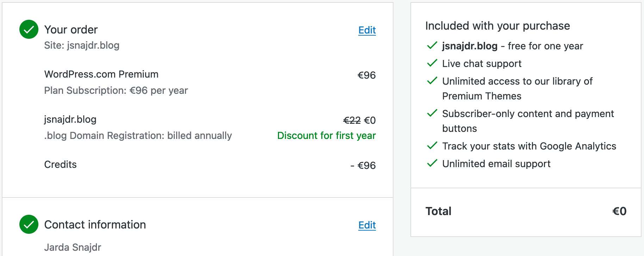644x256 pixels.
Task: Click the checkmark beside Live chat support
Action: click(x=432, y=63)
